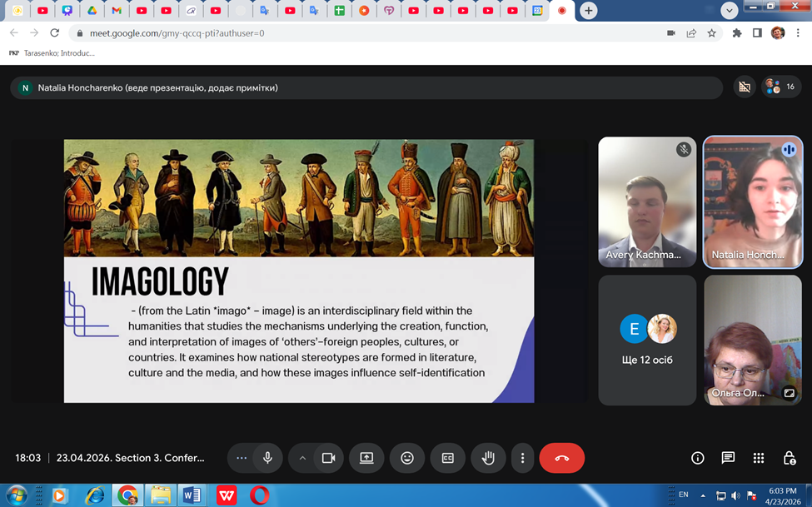Toggle the camera on or off
812x507 pixels.
point(328,458)
